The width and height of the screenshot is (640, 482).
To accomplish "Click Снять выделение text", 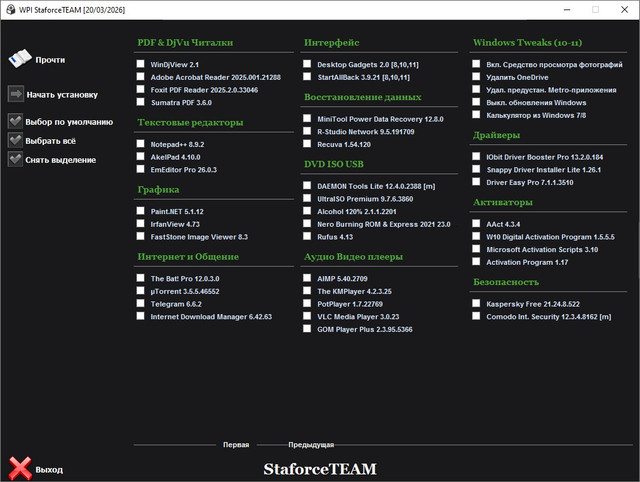I will pyautogui.click(x=60, y=160).
